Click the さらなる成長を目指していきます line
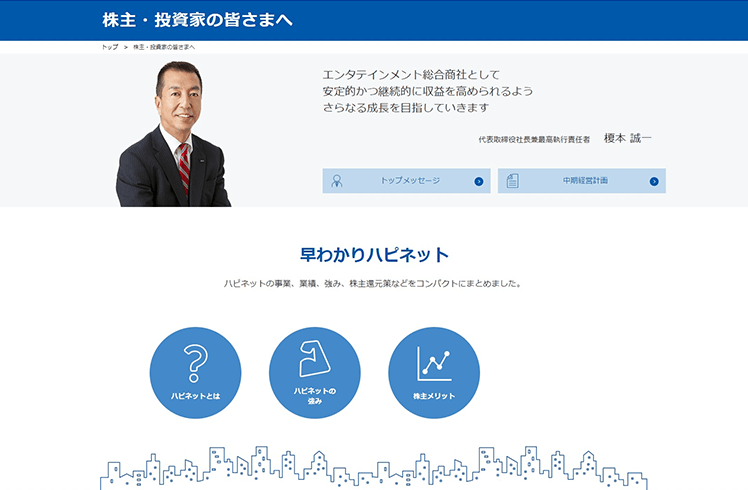748x490 pixels. tap(406, 108)
